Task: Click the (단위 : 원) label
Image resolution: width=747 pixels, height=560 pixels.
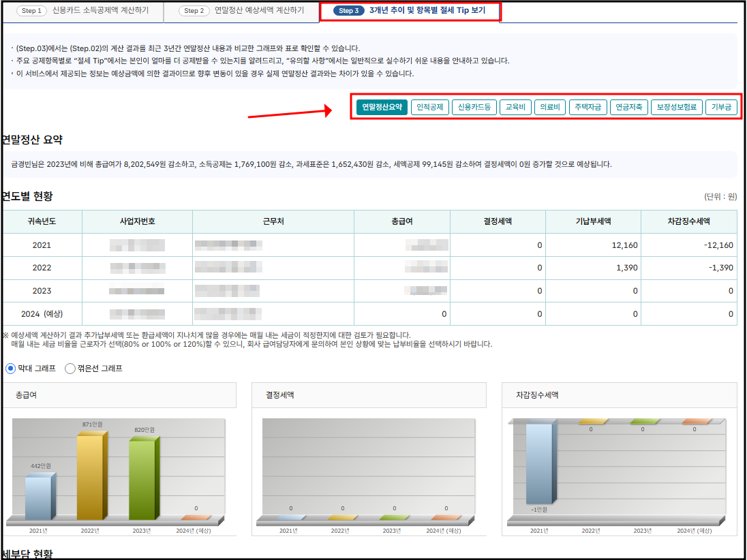Action: (720, 197)
